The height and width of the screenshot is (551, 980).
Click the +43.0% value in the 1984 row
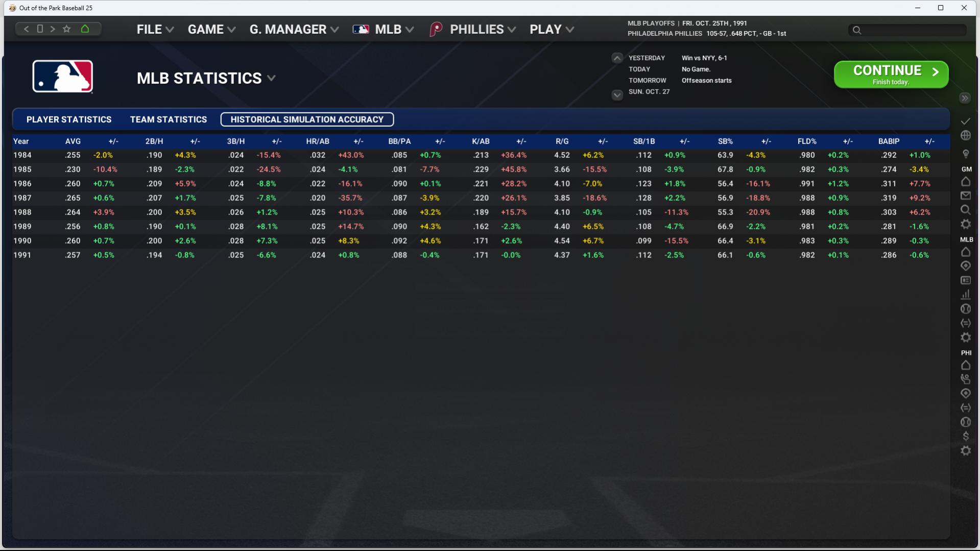pos(351,155)
